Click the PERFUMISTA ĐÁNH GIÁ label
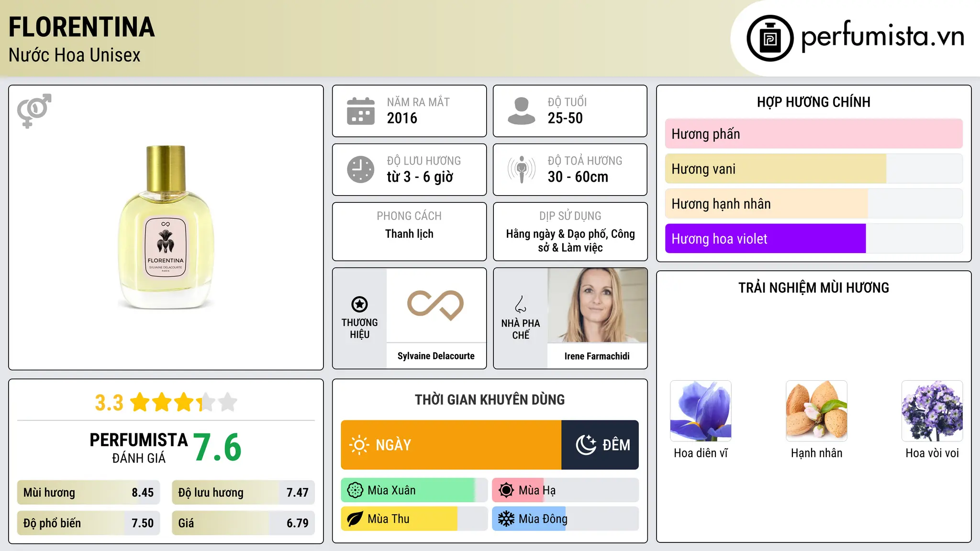This screenshot has width=980, height=551. [x=139, y=448]
